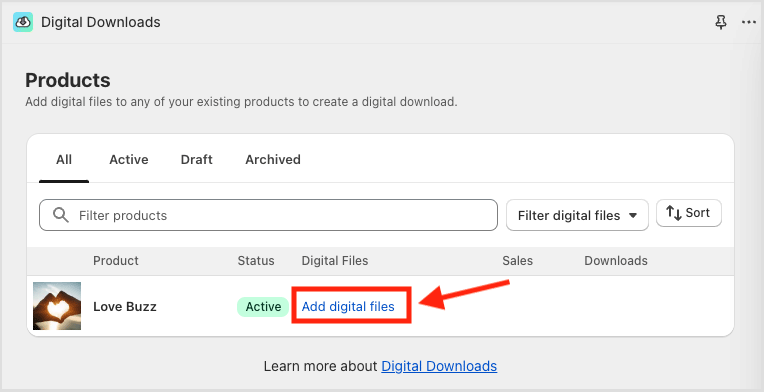Screen dimensions: 764x392
Task: Switch to the Active tab
Action: (129, 160)
